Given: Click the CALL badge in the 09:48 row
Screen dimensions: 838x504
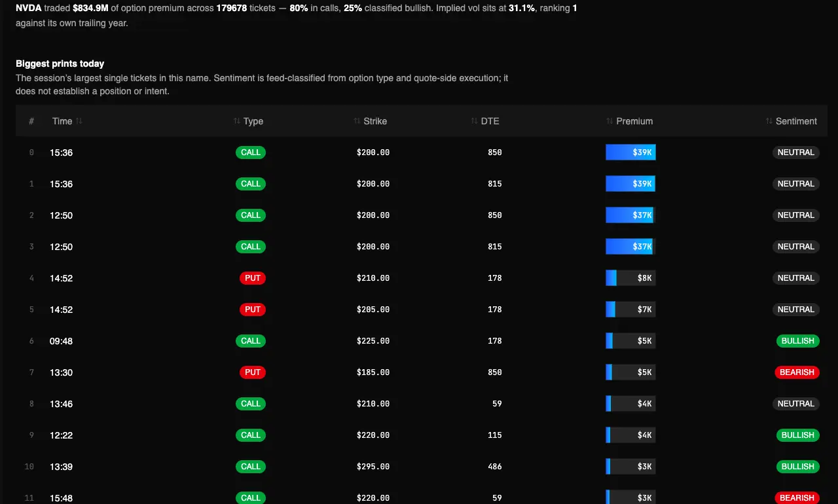Looking at the screenshot, I should coord(251,341).
